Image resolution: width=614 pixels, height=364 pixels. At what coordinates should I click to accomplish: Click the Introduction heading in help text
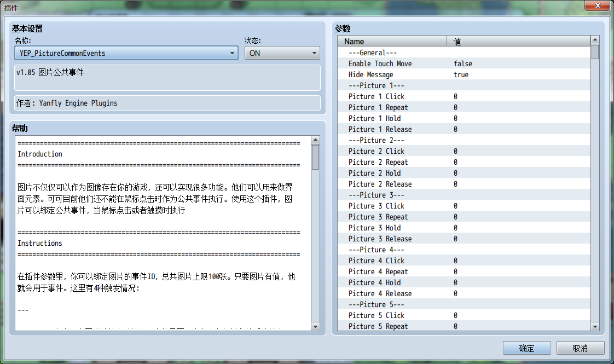pos(40,154)
